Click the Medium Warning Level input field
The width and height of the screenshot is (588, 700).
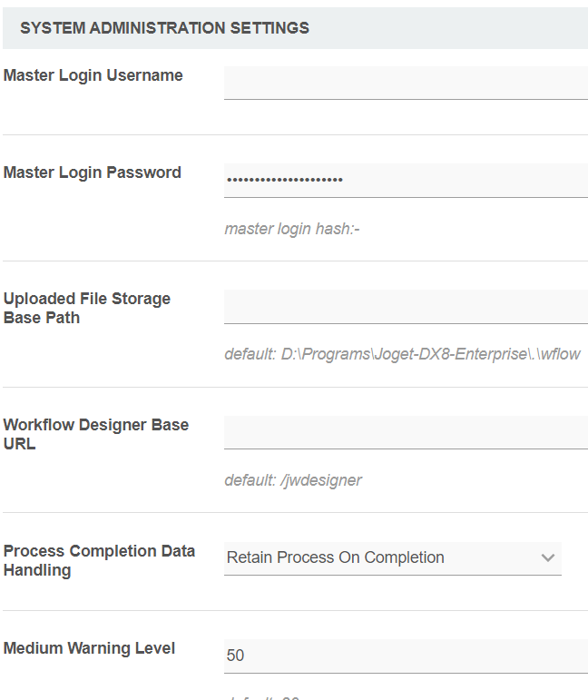point(406,656)
